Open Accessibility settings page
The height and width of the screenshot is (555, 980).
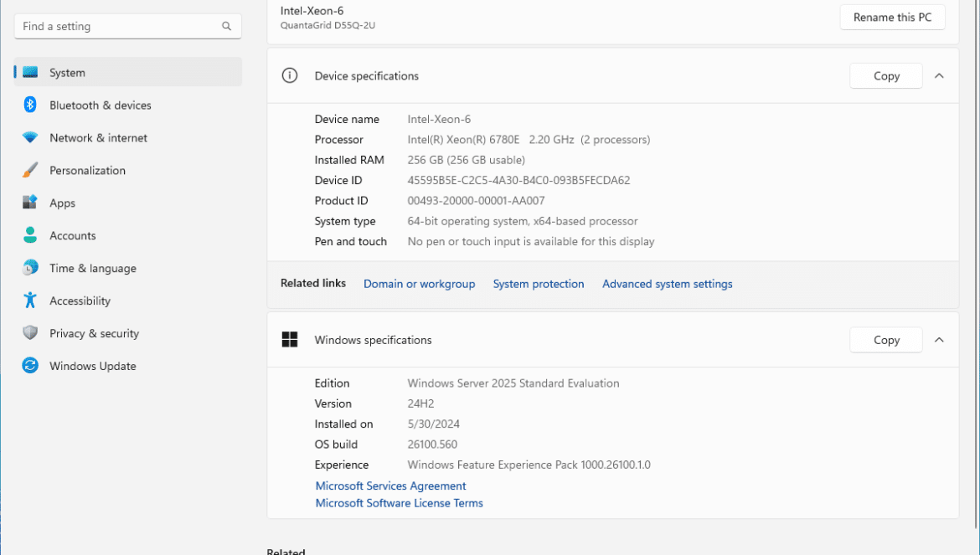[x=128, y=301]
